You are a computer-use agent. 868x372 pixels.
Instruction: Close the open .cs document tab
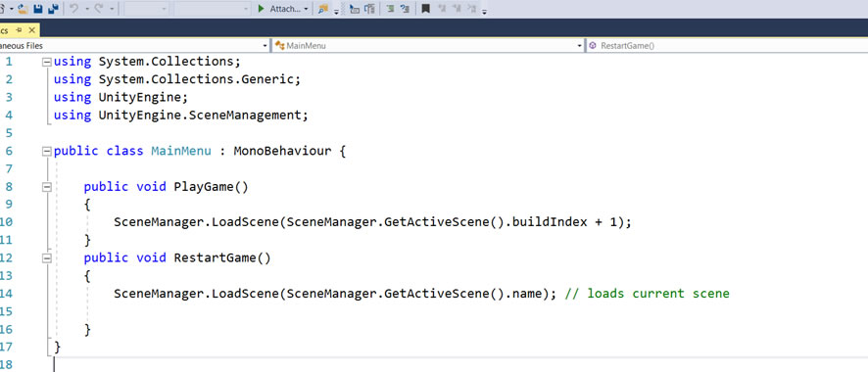31,29
